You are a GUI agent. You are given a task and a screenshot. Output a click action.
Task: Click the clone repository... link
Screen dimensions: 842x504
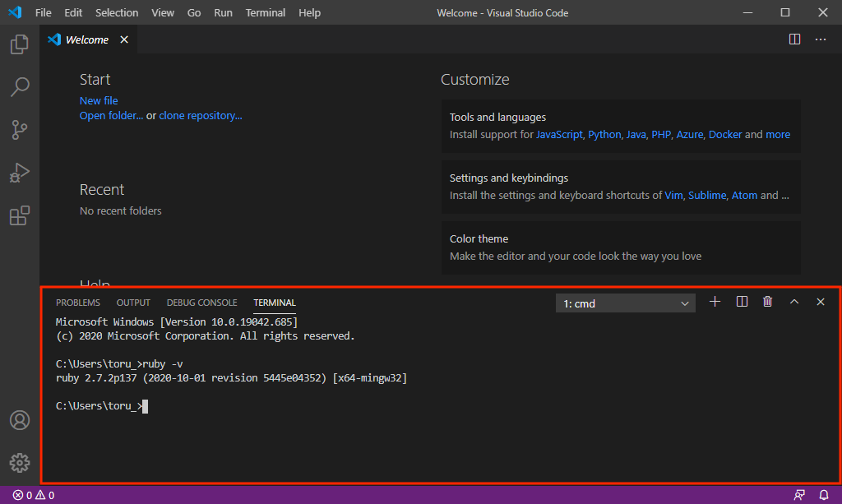point(201,115)
